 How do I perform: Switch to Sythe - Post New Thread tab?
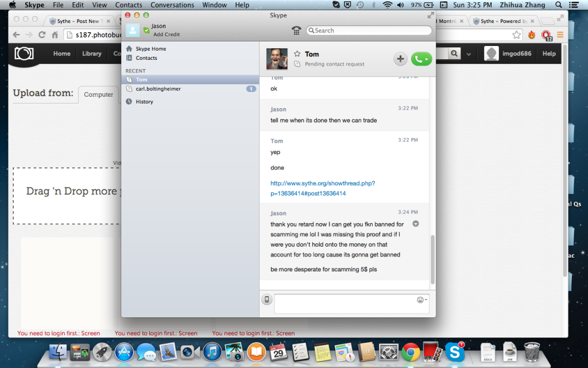(81, 21)
